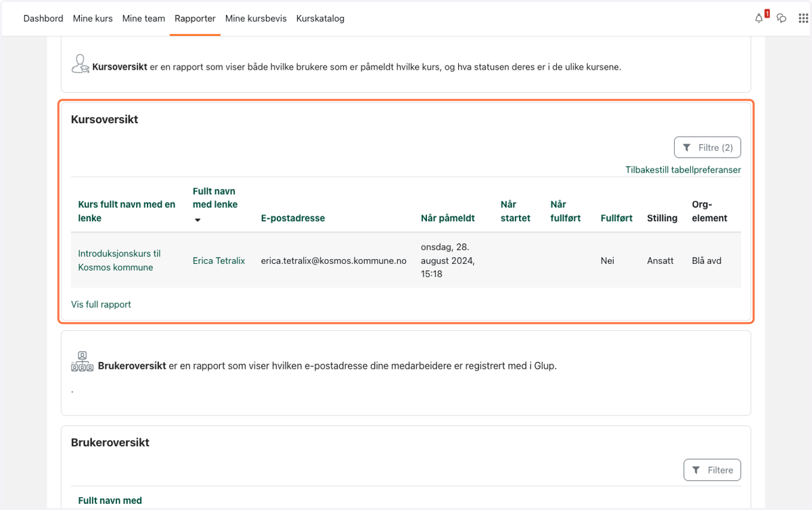Open the Mine kursbevis tab
The height and width of the screenshot is (510, 812).
coord(256,18)
